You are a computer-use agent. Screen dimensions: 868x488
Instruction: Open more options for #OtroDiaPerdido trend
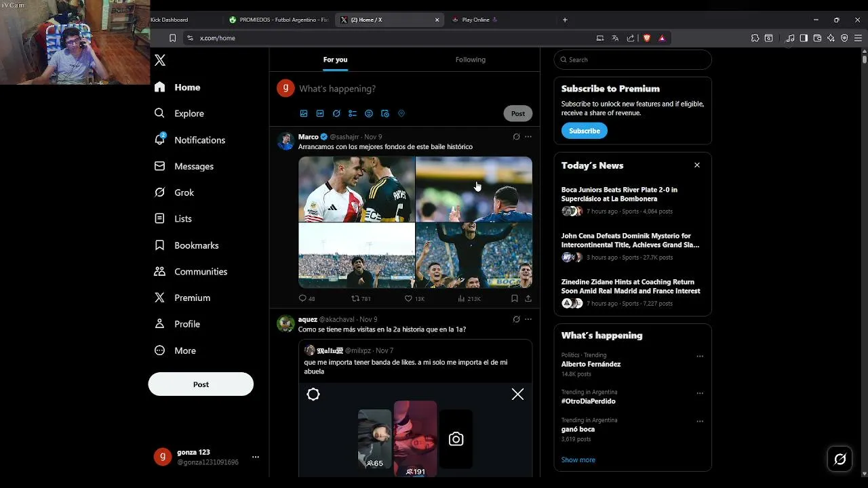point(700,393)
